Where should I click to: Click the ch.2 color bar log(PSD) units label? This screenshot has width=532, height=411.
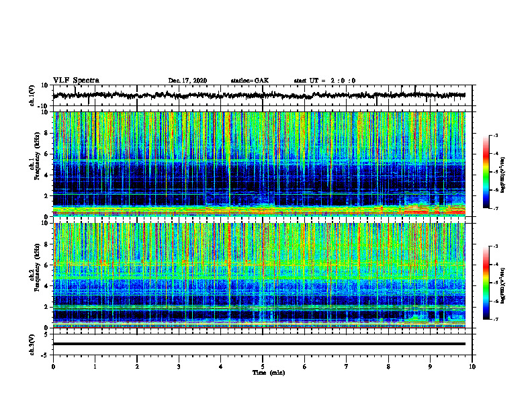pyautogui.click(x=502, y=285)
